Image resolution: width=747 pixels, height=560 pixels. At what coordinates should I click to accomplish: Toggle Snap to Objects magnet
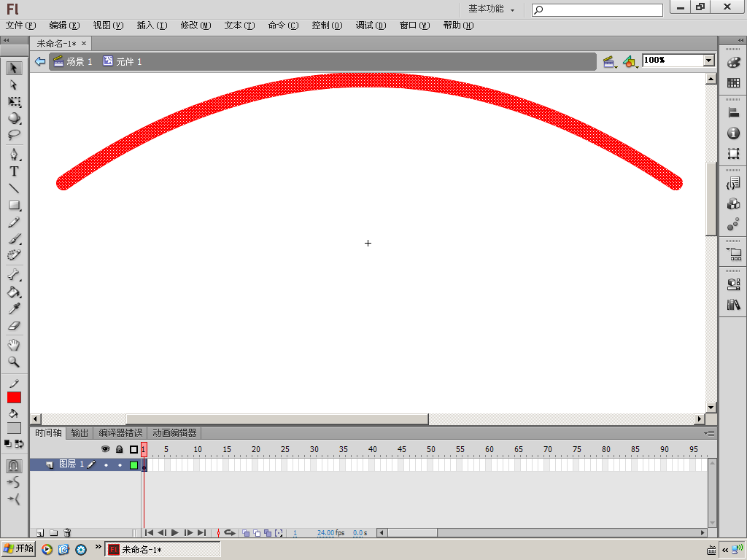[x=14, y=465]
